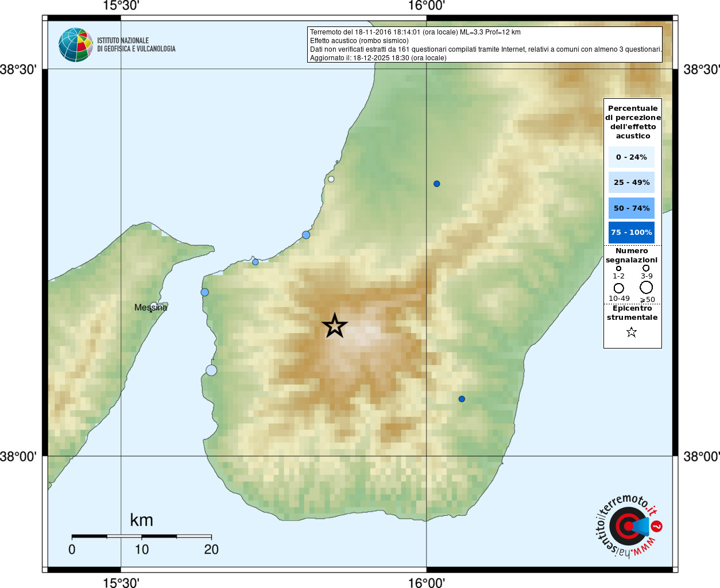
Task: Click the haisentitoilterremoto.it target logo
Action: (x=628, y=526)
